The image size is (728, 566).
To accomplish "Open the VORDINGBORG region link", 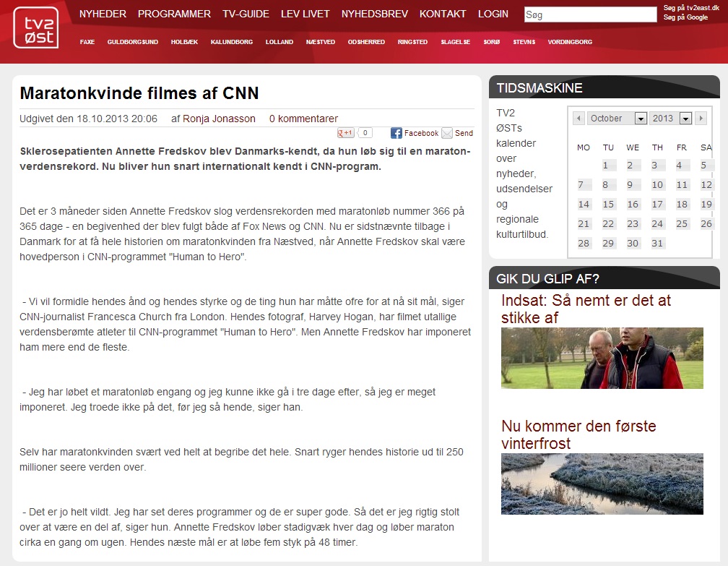I will click(570, 42).
